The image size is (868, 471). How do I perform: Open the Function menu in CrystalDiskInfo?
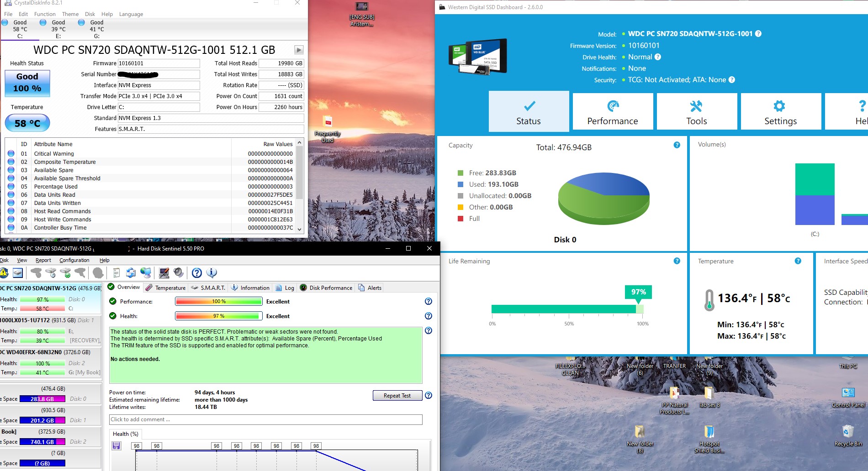tap(45, 14)
